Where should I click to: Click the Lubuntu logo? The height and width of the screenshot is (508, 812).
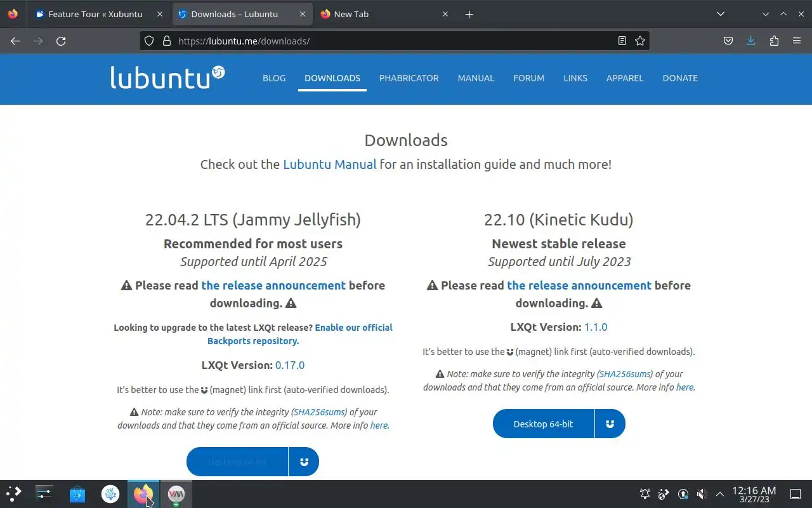tap(167, 77)
